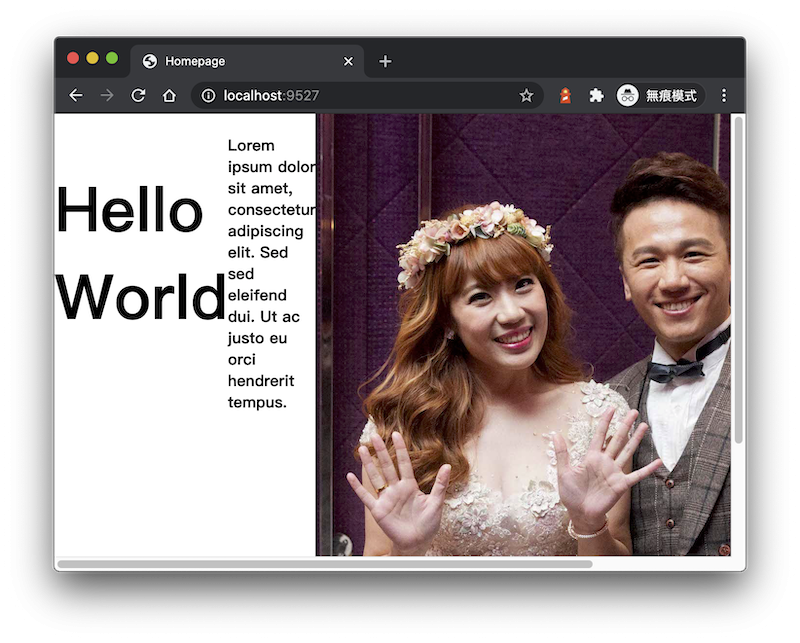Close the Homepage tab
Screen dimensions: 800x643
click(348, 61)
